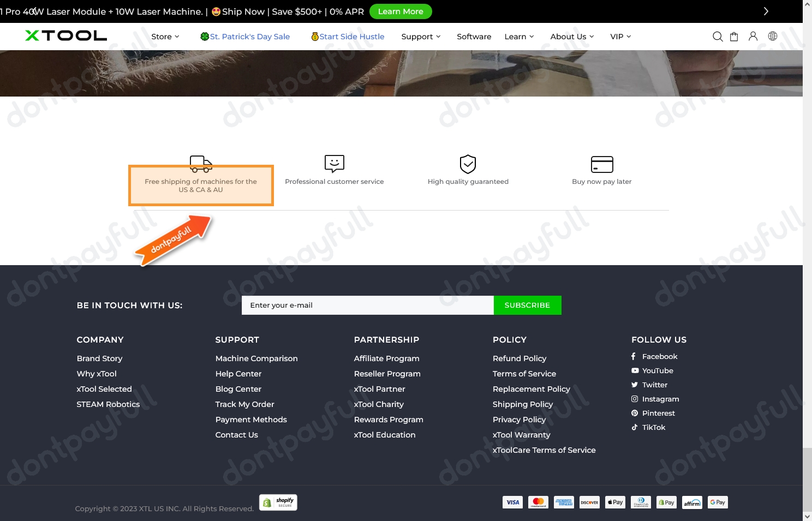The height and width of the screenshot is (521, 812).
Task: Open the Track My Order link
Action: coord(244,404)
